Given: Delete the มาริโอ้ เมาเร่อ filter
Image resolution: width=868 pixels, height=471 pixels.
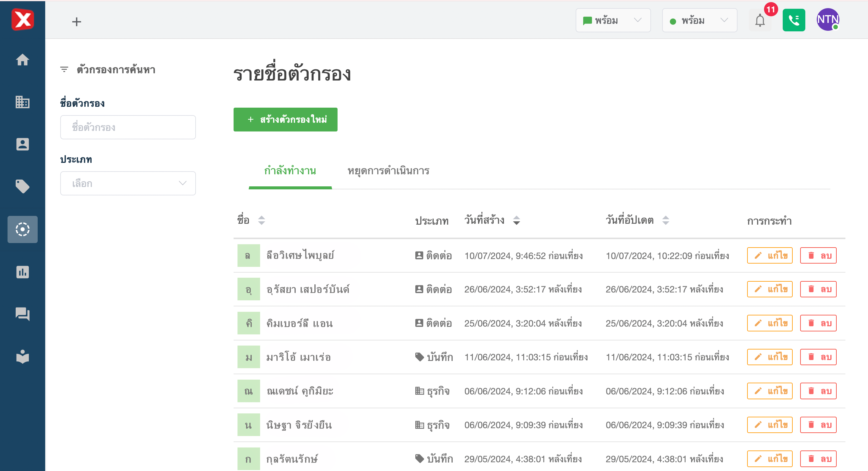Looking at the screenshot, I should [818, 357].
